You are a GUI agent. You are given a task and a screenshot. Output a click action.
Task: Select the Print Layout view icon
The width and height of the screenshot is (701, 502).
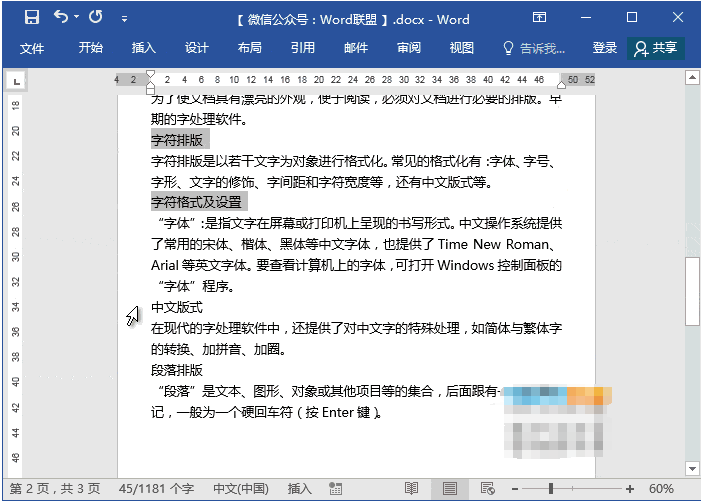[449, 488]
